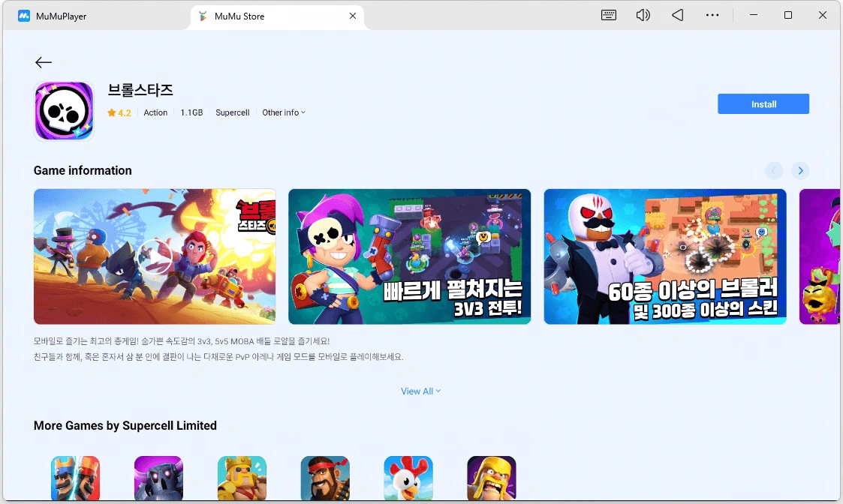Expand description with View All

[421, 391]
